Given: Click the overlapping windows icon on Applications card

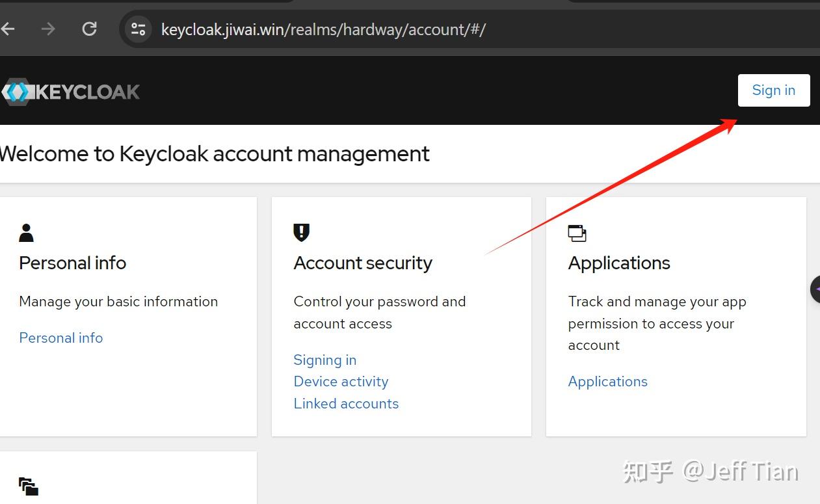Looking at the screenshot, I should click(x=576, y=232).
